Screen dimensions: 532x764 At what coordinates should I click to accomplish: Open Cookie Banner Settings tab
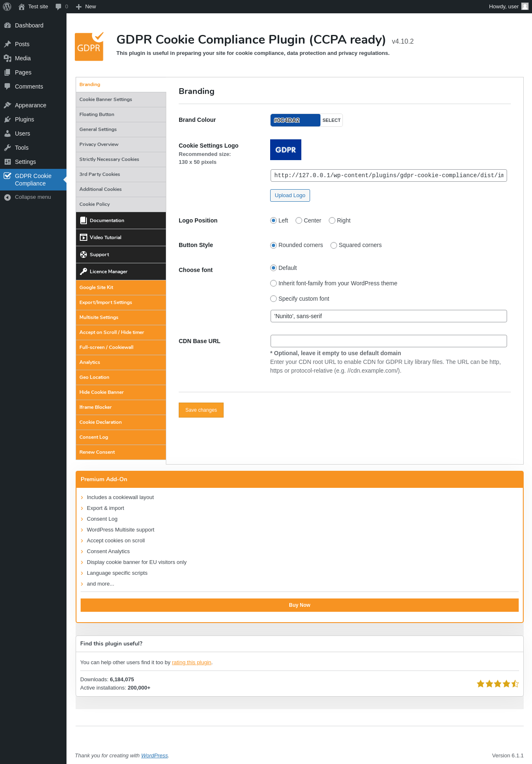click(121, 99)
